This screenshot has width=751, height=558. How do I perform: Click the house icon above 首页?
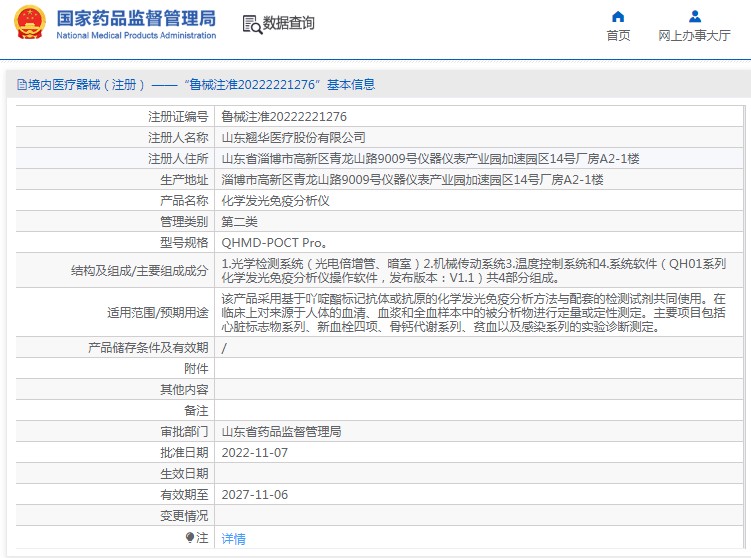pyautogui.click(x=618, y=16)
